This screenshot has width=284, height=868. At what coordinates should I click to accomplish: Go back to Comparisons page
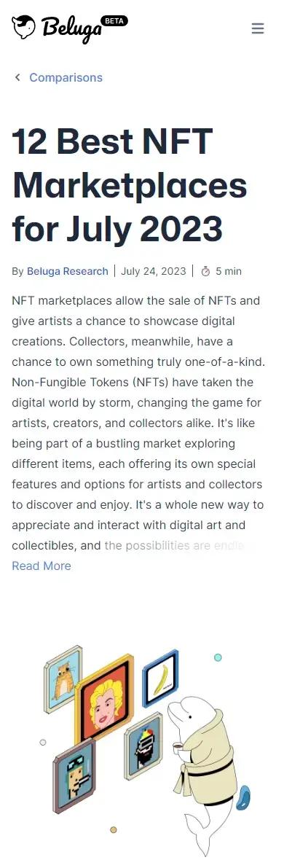pyautogui.click(x=66, y=77)
